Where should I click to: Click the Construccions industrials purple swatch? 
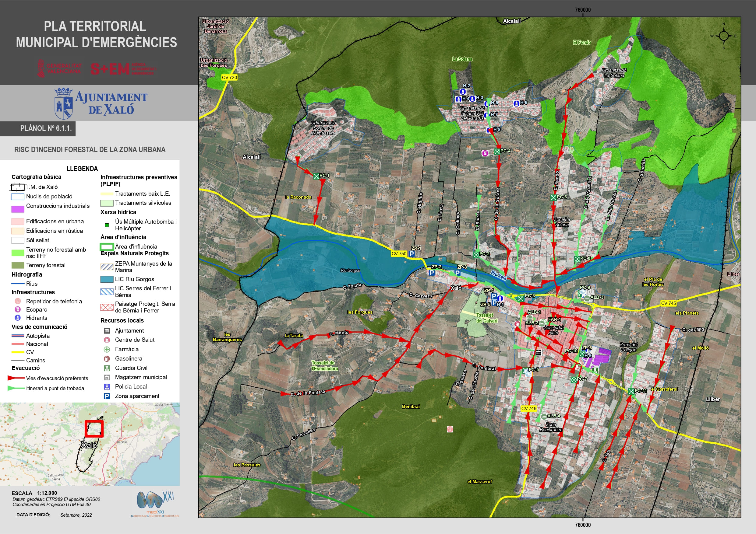(x=18, y=209)
